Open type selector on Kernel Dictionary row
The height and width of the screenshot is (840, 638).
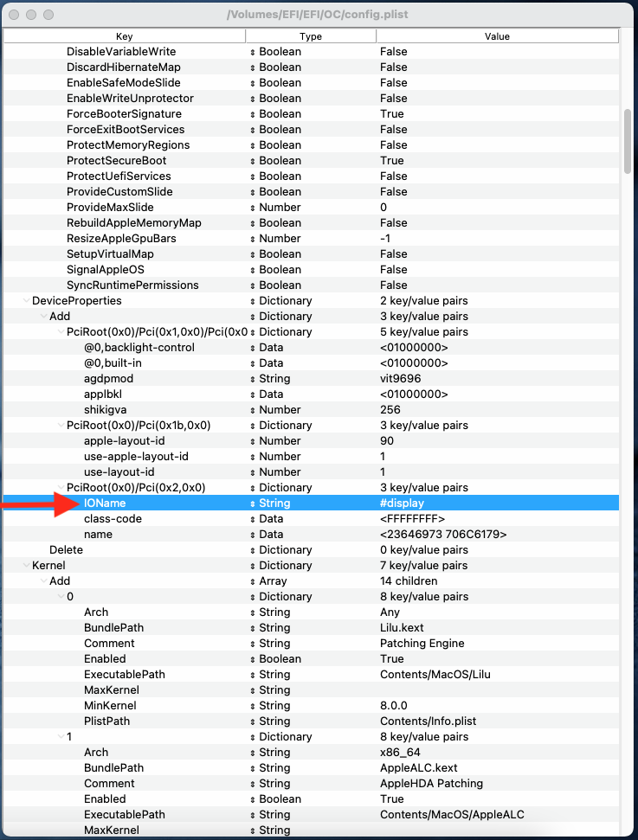point(253,566)
